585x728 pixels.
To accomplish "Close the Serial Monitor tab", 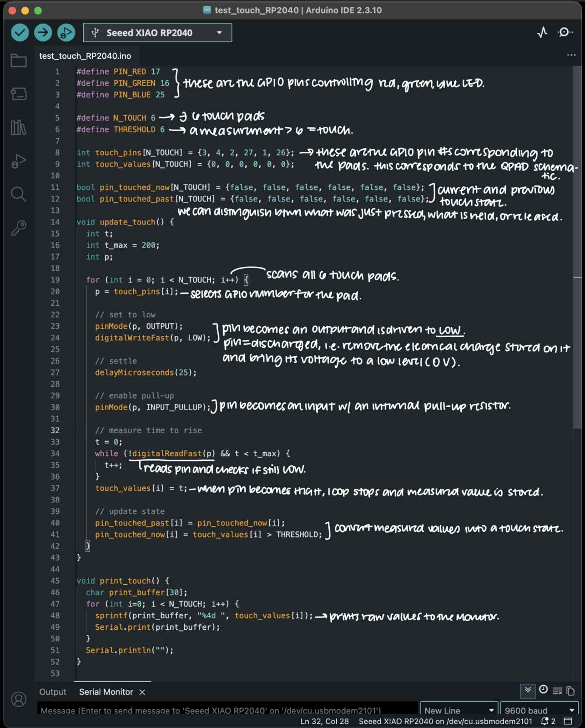I will click(142, 692).
